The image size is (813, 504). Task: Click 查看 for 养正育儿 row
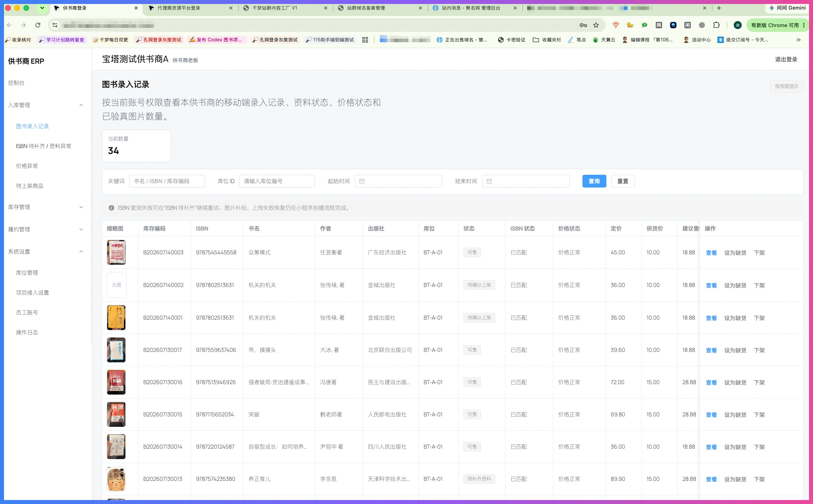coord(711,479)
